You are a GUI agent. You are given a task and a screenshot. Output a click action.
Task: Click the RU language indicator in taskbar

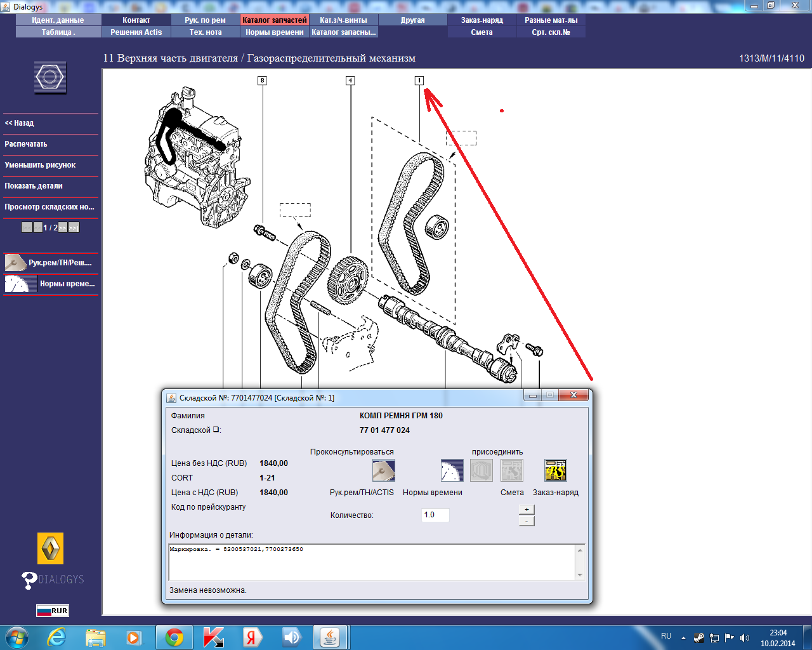coord(666,636)
